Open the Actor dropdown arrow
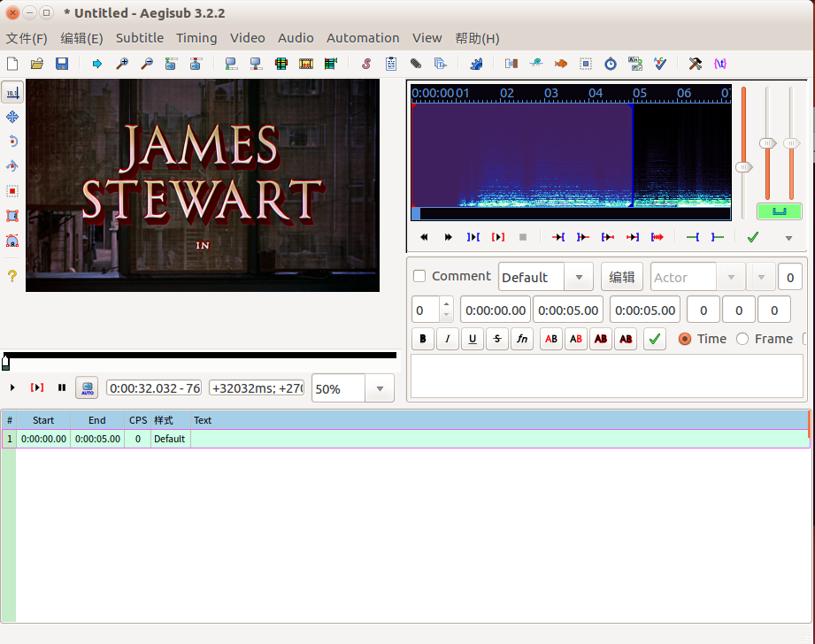This screenshot has height=644, width=815. coord(731,277)
